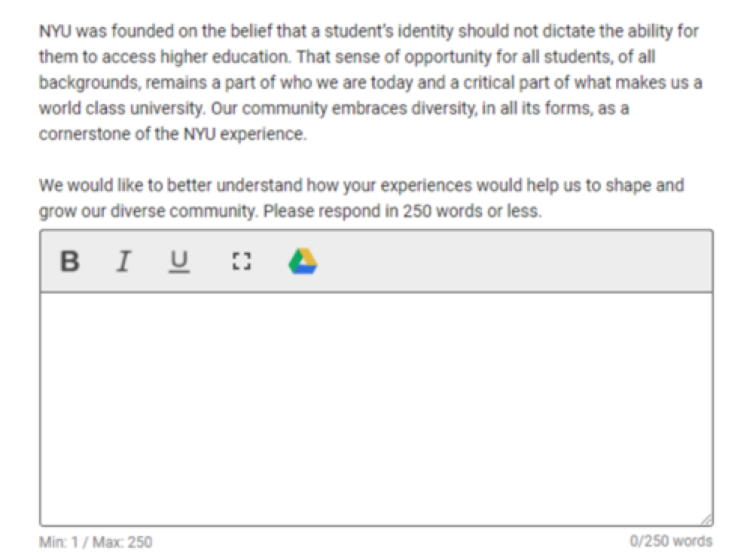Click the word 'backgrounds' in the first paragraph
Screen dimensions: 753x560
click(x=84, y=83)
